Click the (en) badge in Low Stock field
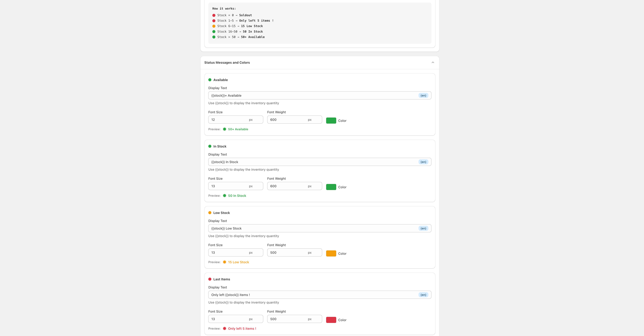Image resolution: width=644 pixels, height=336 pixels. (423, 228)
